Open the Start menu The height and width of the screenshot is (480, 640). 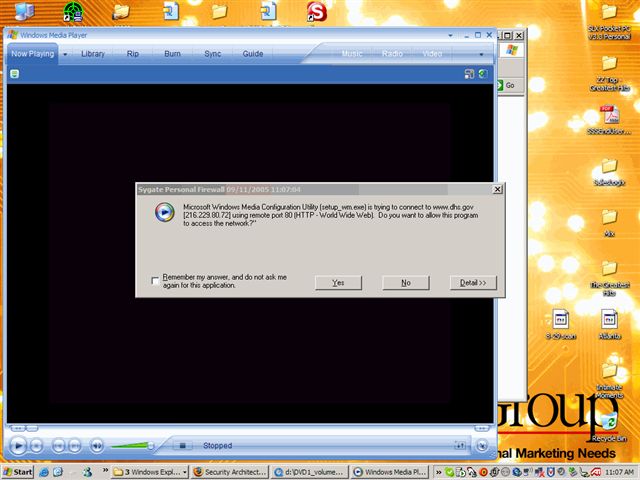pyautogui.click(x=18, y=471)
